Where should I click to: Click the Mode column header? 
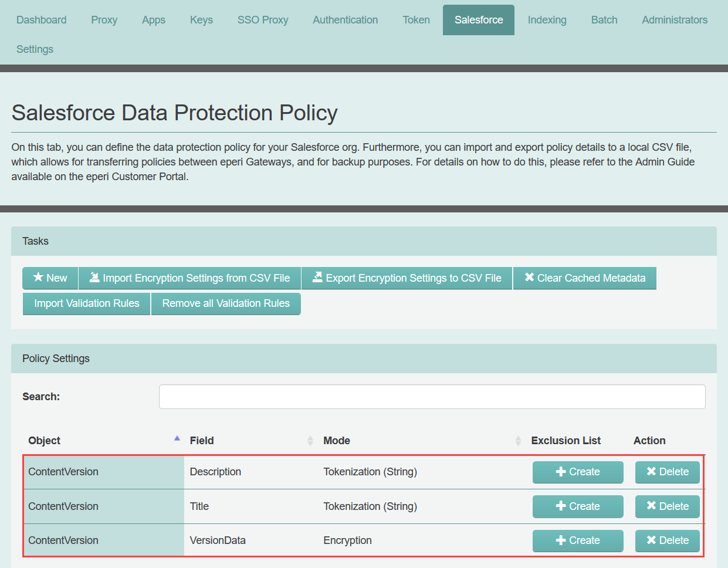[337, 441]
